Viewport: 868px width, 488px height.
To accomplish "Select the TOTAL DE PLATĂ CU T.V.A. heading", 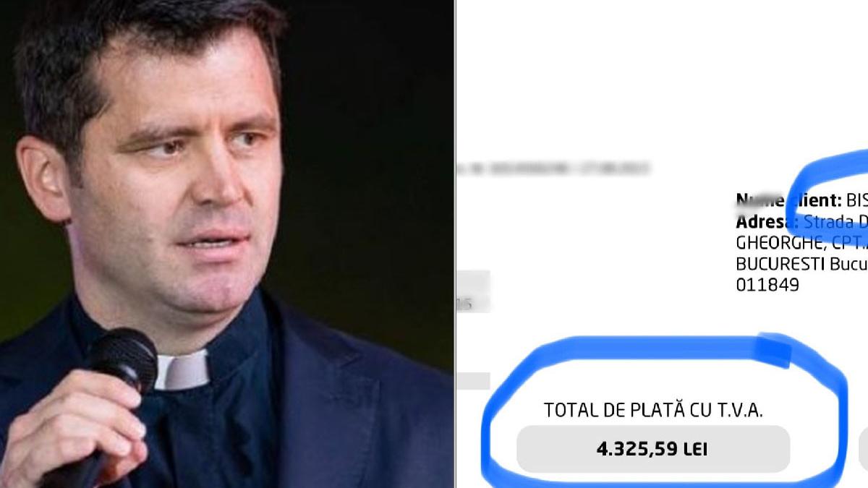I will click(x=653, y=411).
